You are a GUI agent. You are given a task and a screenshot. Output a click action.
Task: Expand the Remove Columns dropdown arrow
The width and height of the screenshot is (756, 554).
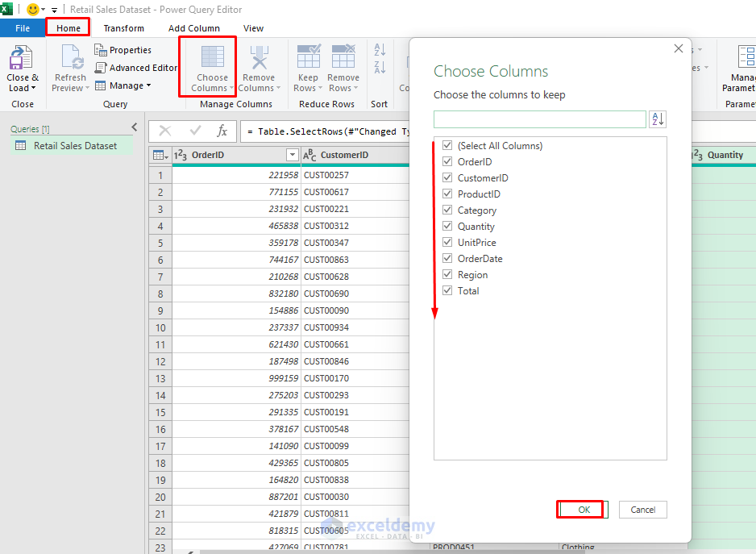tap(278, 89)
